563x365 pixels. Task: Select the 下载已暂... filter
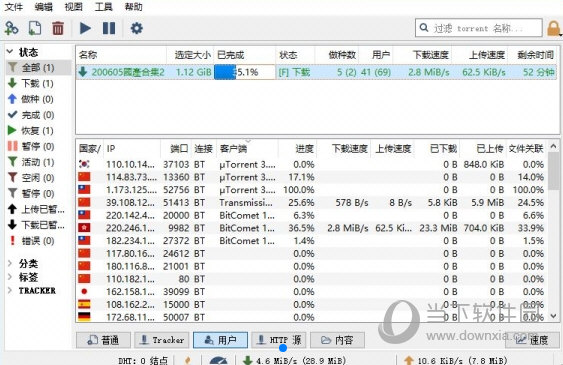coord(39,225)
